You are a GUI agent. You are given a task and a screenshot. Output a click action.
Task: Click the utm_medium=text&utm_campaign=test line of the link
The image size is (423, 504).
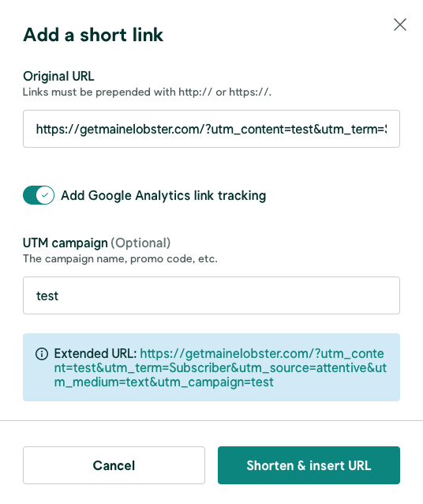point(164,382)
